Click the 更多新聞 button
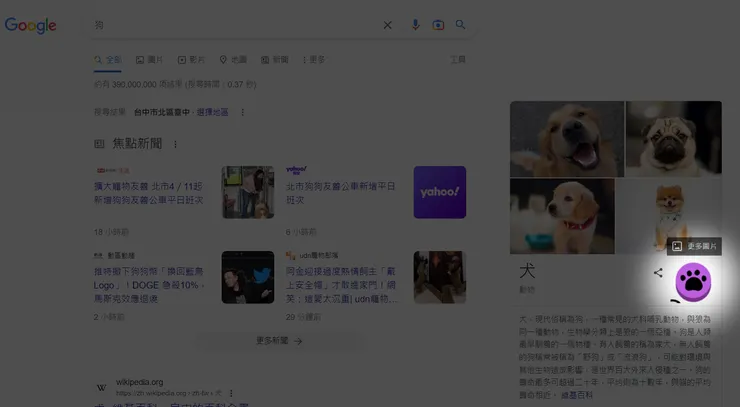The image size is (740, 407). (279, 341)
